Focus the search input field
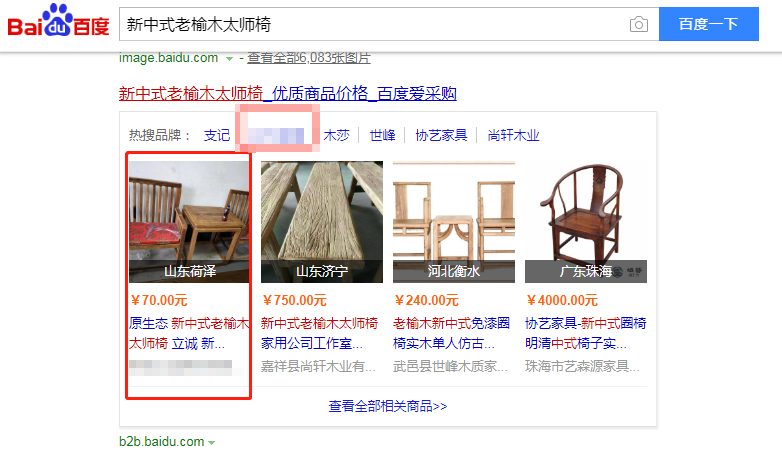Viewport: 782px width, 467px height. [372, 24]
